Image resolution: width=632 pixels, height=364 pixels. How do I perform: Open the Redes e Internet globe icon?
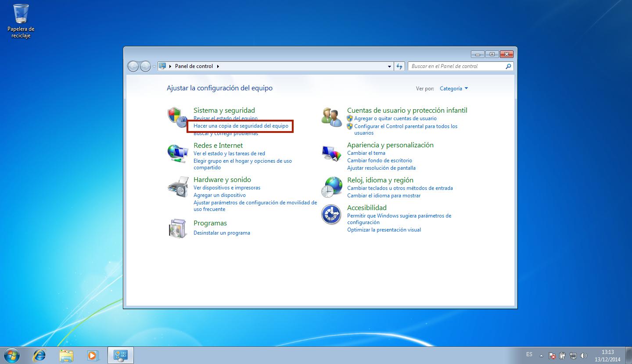click(x=177, y=153)
